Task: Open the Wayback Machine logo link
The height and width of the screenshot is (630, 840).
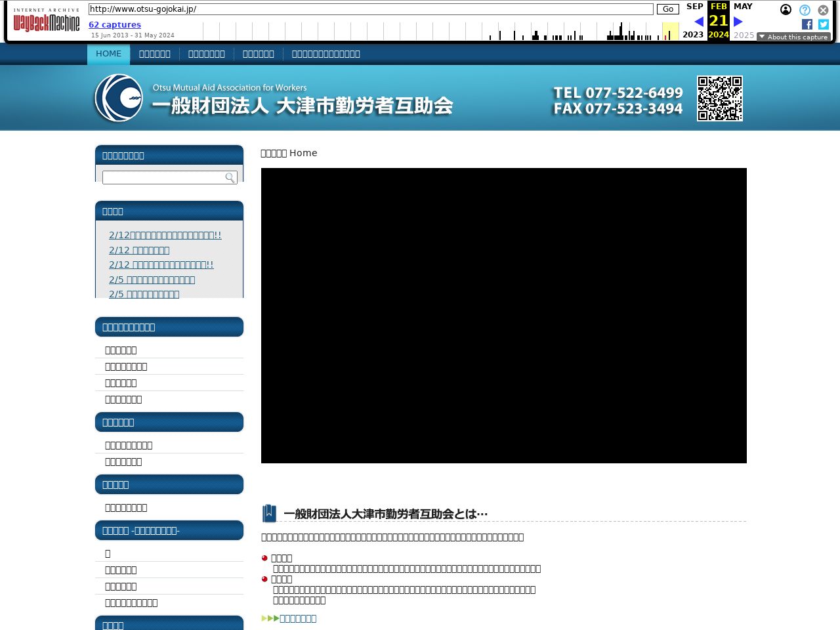Action: (x=46, y=20)
